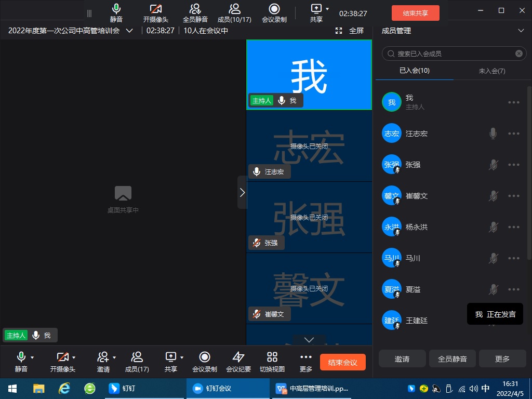
Task: Click share screen in bottom toolbar
Action: tap(170, 362)
